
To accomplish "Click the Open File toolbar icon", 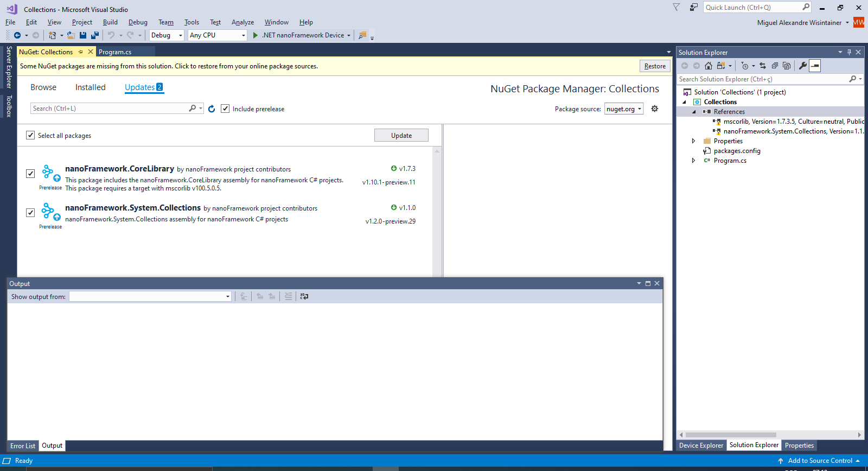I will tap(71, 35).
